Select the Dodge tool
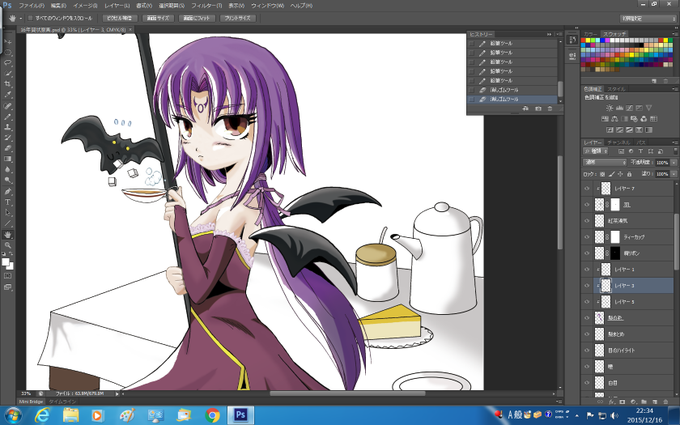 (8, 180)
